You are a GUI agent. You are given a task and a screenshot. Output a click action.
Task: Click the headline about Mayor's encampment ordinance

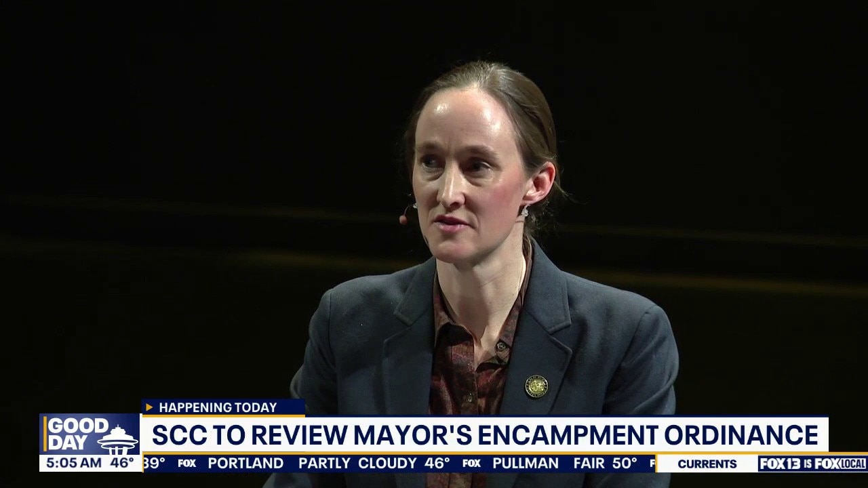pos(484,434)
